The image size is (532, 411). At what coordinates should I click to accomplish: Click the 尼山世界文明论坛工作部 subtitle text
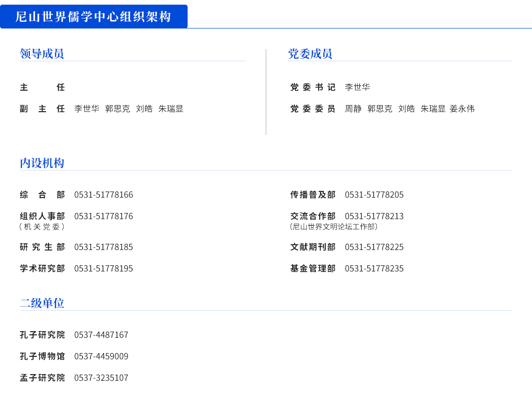tap(334, 227)
